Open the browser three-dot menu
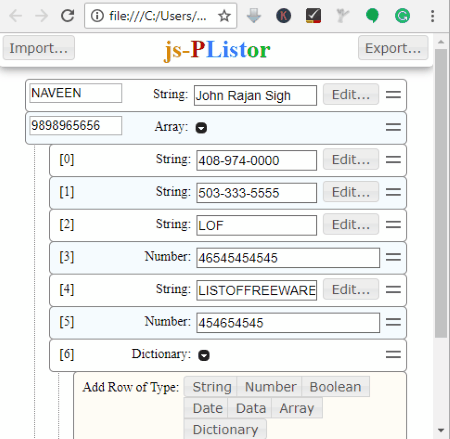Viewport: 450px width, 439px height. [x=432, y=16]
